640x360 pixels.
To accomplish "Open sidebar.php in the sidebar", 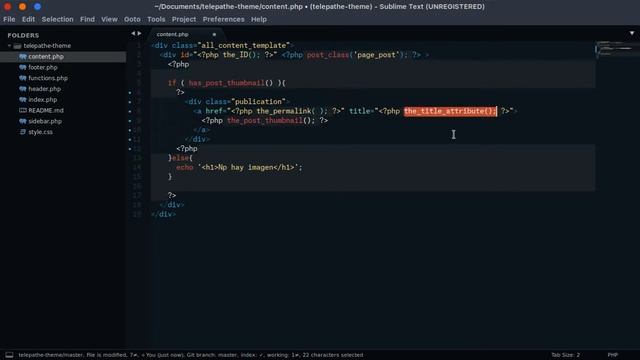I will [45, 121].
